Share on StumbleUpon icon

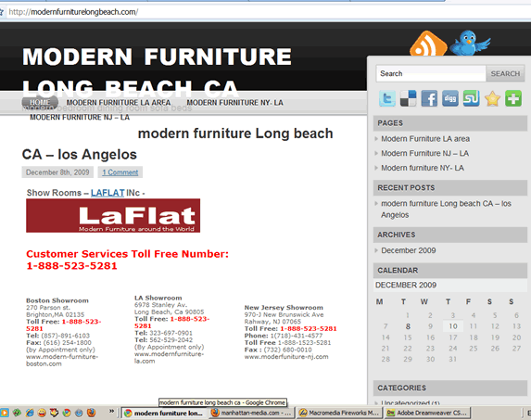tap(471, 98)
